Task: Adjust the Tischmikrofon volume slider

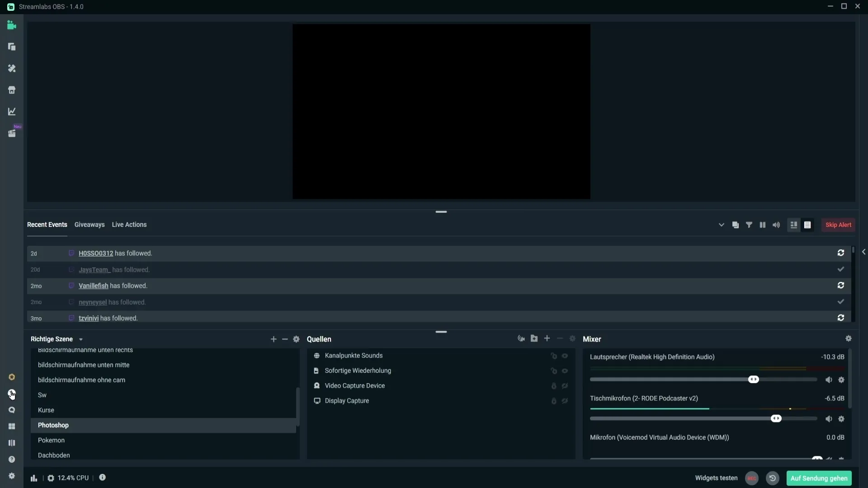Action: point(776,418)
